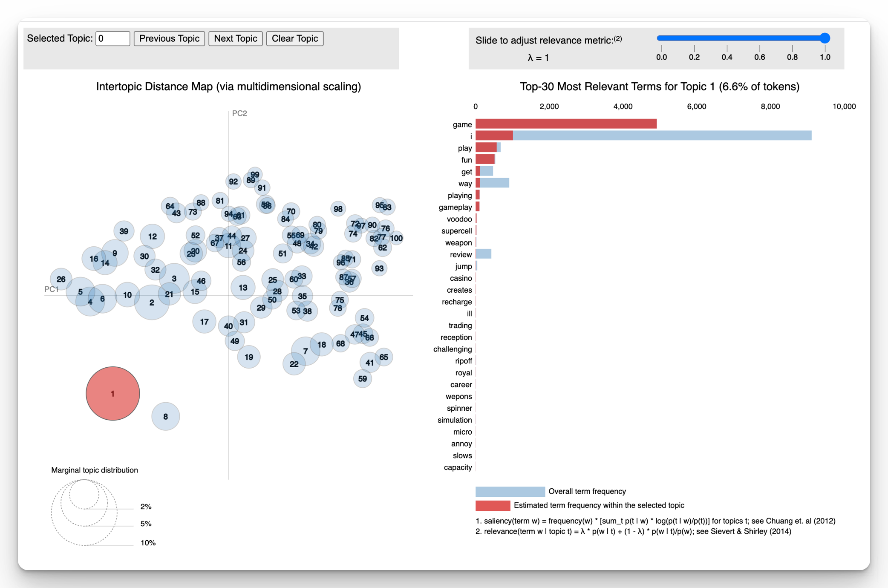Select topic bubble 8
Viewport: 888px width, 588px height.
pos(165,416)
